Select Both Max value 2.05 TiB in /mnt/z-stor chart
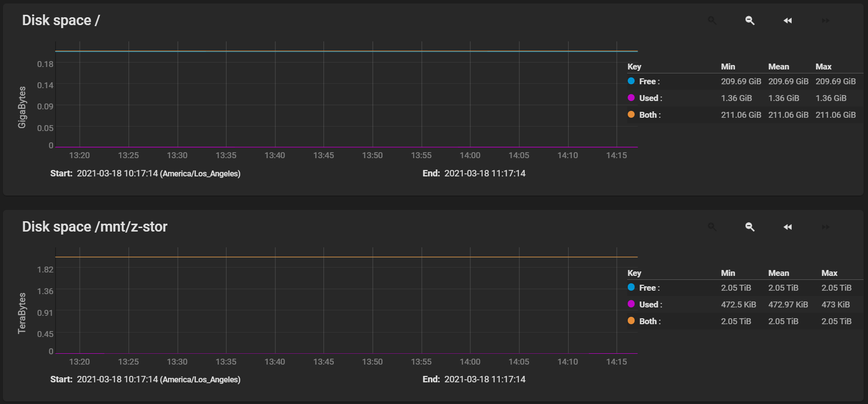Image resolution: width=868 pixels, height=404 pixels. 836,321
